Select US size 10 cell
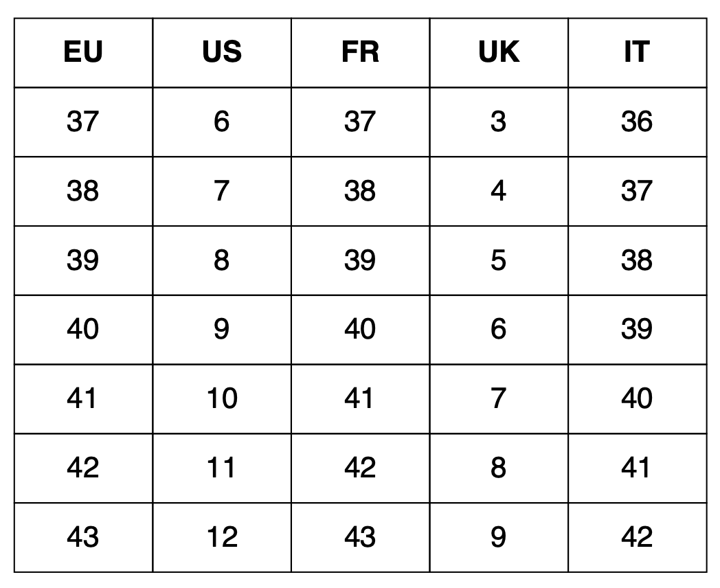Screen dimensions: 720x588 pyautogui.click(x=222, y=399)
